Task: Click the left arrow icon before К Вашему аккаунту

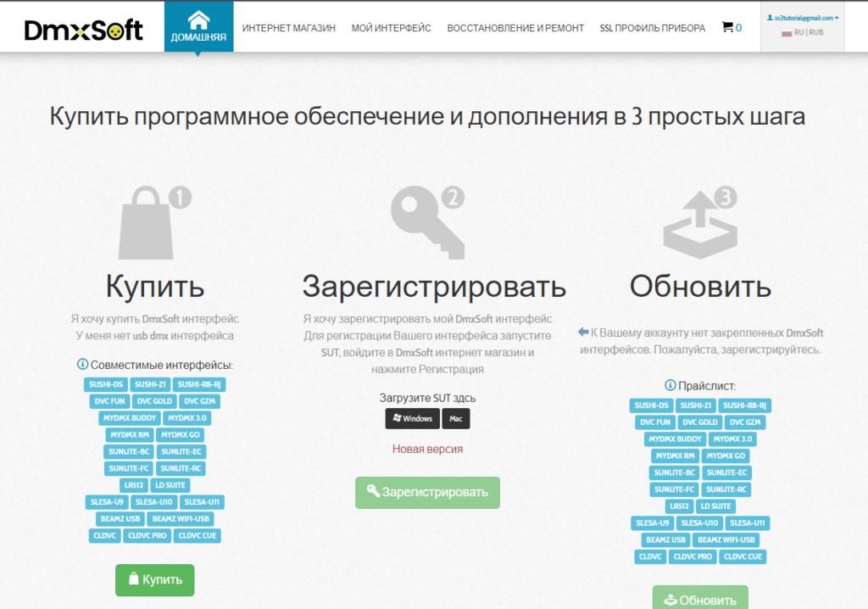Action: 583,332
